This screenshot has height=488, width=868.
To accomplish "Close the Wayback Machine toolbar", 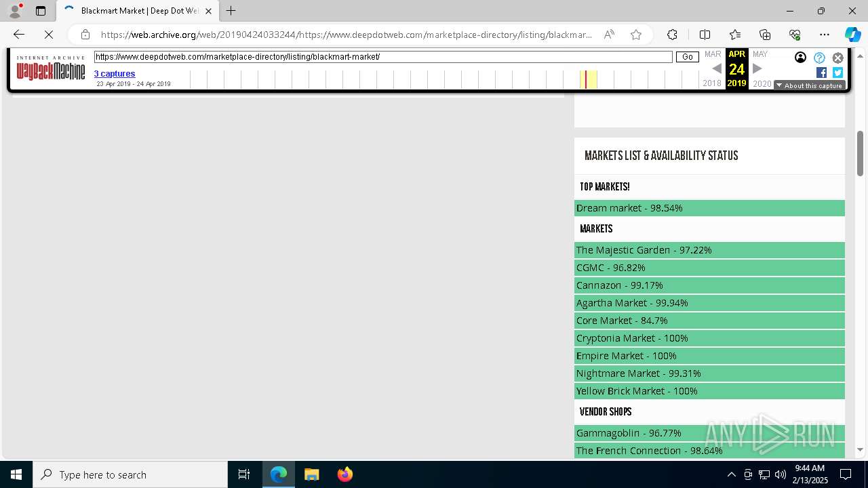I will pyautogui.click(x=838, y=58).
